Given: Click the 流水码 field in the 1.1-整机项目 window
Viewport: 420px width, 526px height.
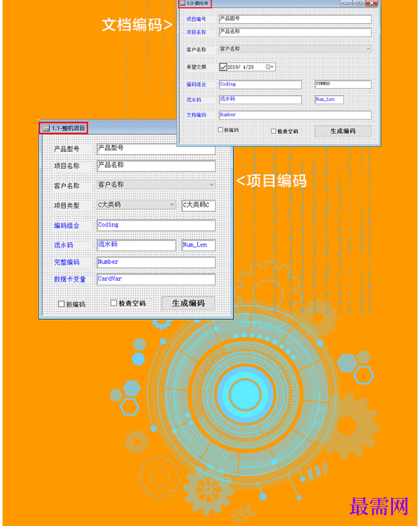Looking at the screenshot, I should point(136,245).
